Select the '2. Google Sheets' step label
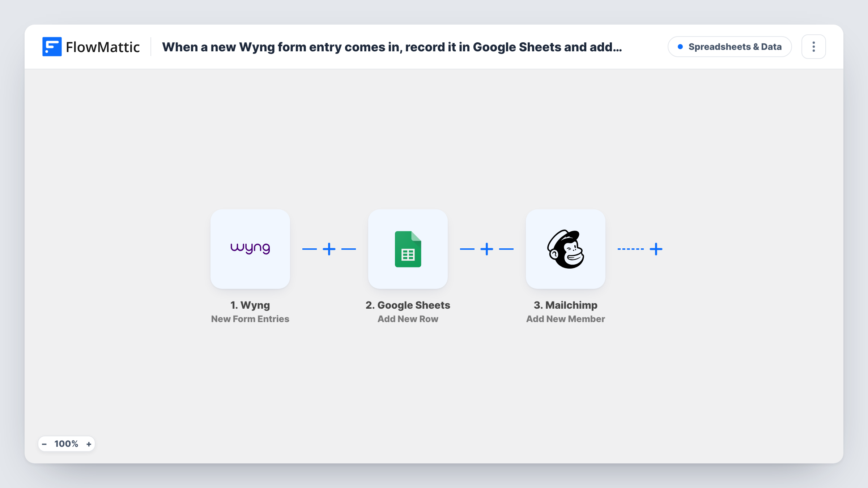This screenshot has height=488, width=868. pos(408,305)
